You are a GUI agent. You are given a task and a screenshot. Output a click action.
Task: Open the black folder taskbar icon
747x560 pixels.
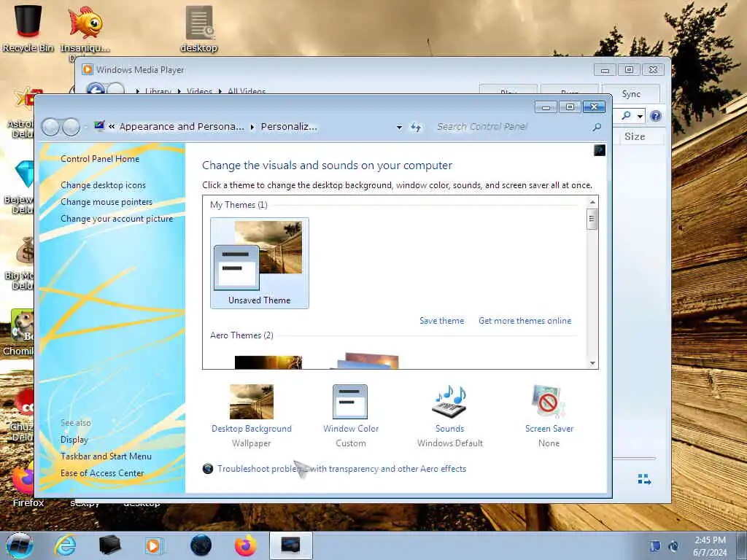[109, 545]
